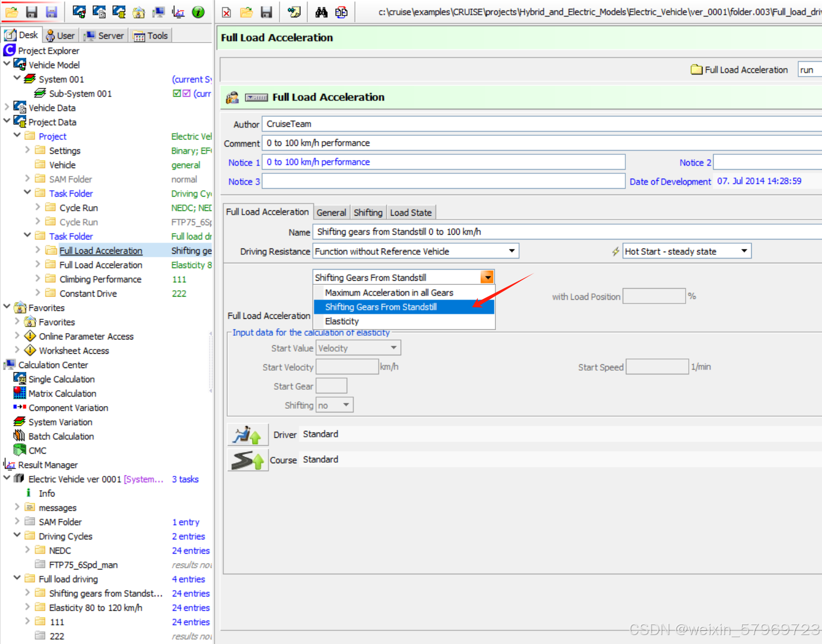Click the orange dropdown arrow of acceleration type

tap(487, 277)
